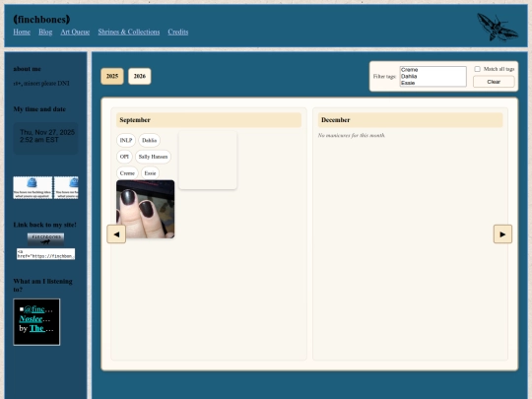
Task: Click the Sally Hansen tag pill
Action: (x=153, y=157)
